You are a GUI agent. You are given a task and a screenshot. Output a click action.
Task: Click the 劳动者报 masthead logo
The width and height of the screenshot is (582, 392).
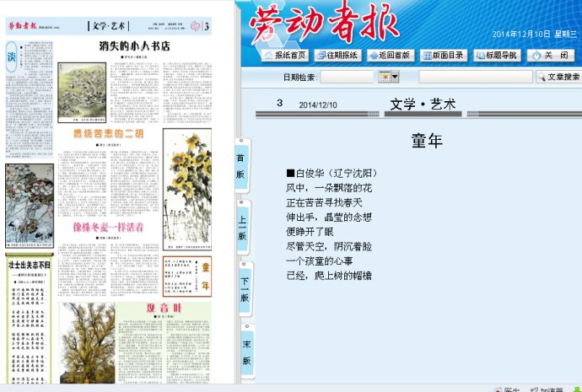pos(324,24)
